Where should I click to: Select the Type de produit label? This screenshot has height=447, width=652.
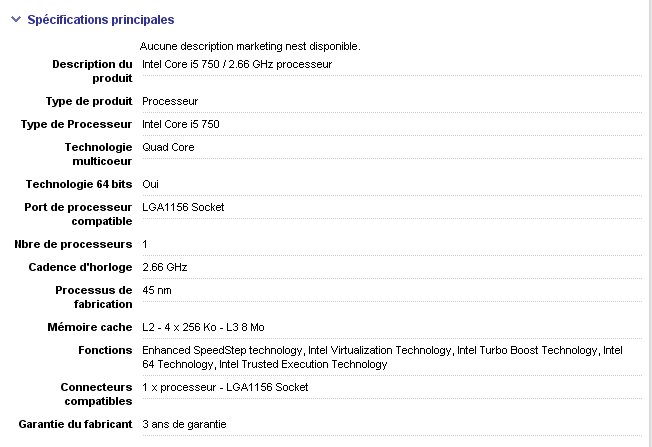point(89,101)
